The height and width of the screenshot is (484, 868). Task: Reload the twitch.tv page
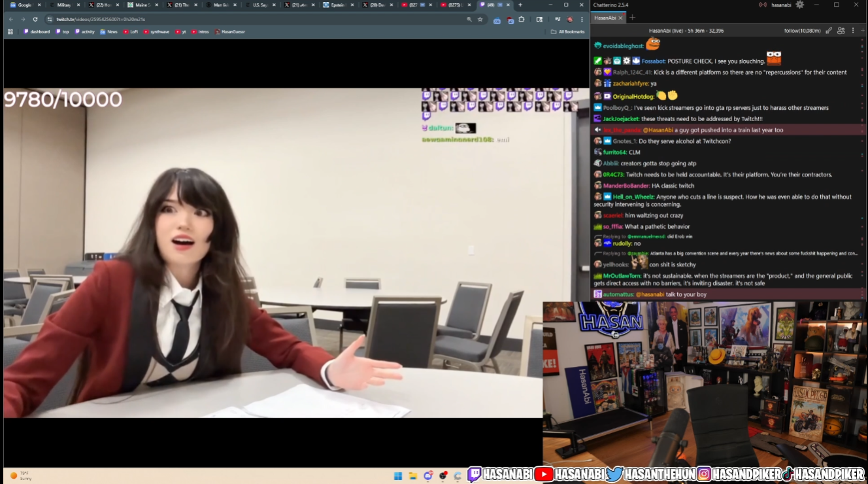pyautogui.click(x=35, y=19)
